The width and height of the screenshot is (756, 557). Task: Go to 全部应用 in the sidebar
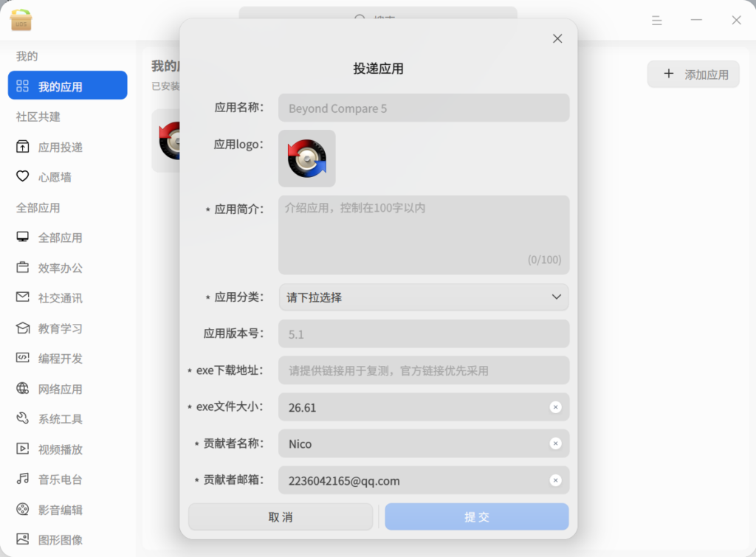(60, 238)
